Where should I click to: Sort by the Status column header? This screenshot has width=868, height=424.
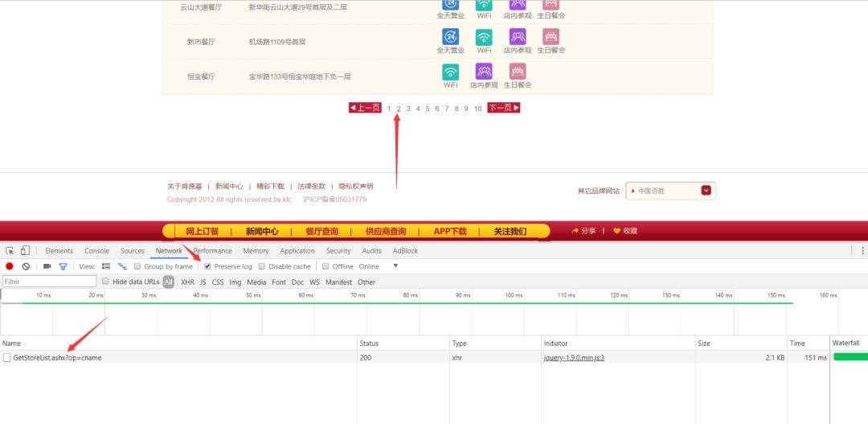pos(403,343)
